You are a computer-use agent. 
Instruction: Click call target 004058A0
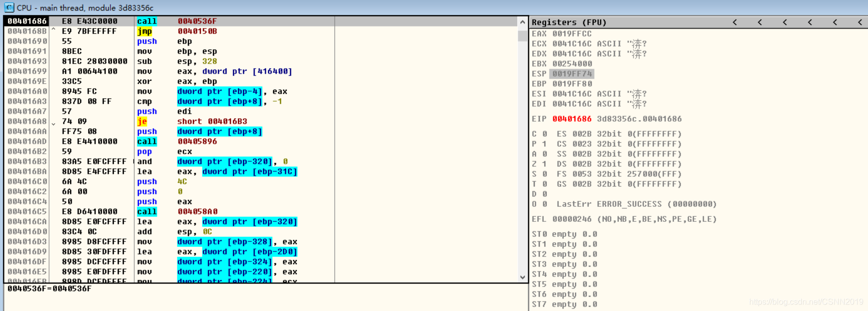(197, 211)
